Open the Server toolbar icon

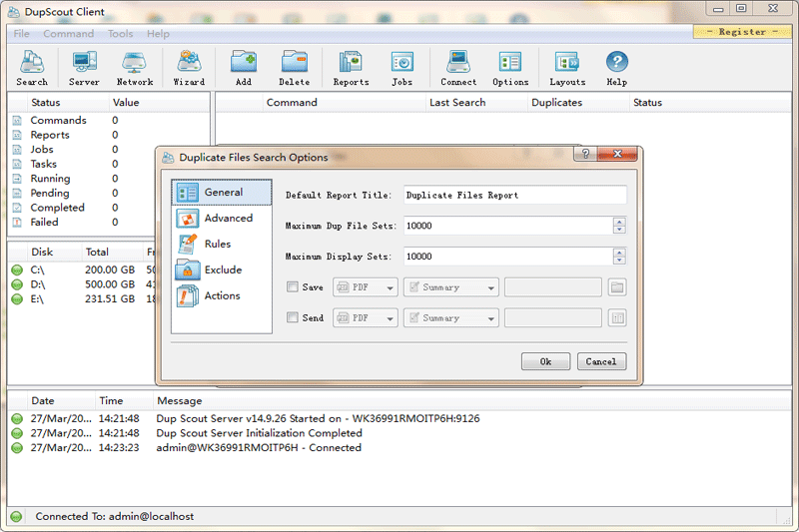pos(84,69)
